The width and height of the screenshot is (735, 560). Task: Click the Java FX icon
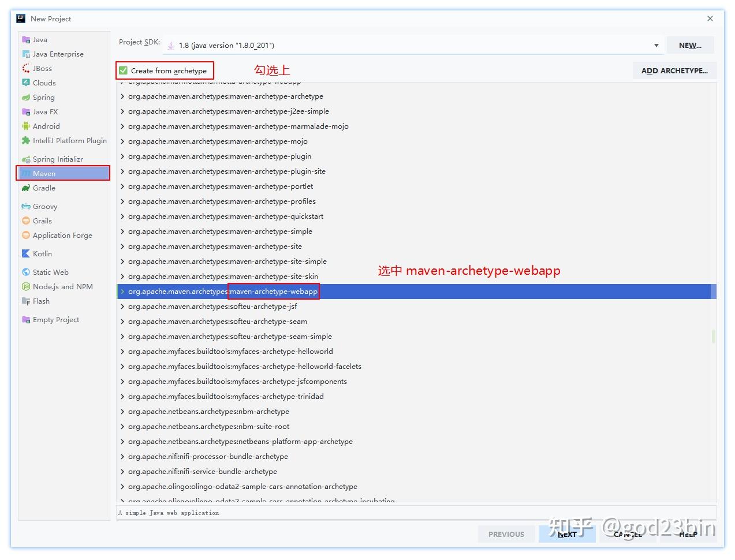pyautogui.click(x=26, y=112)
